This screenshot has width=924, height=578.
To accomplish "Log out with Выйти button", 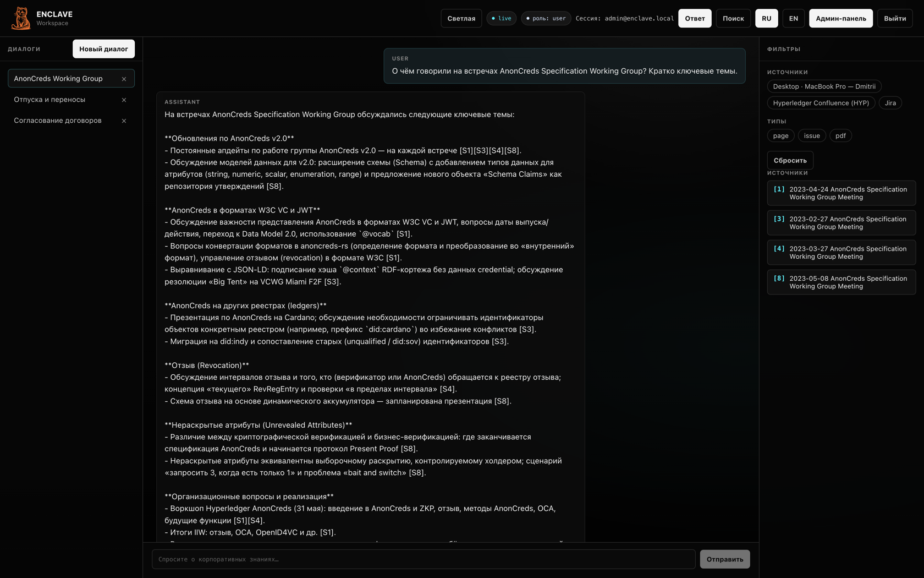I will pos(895,18).
